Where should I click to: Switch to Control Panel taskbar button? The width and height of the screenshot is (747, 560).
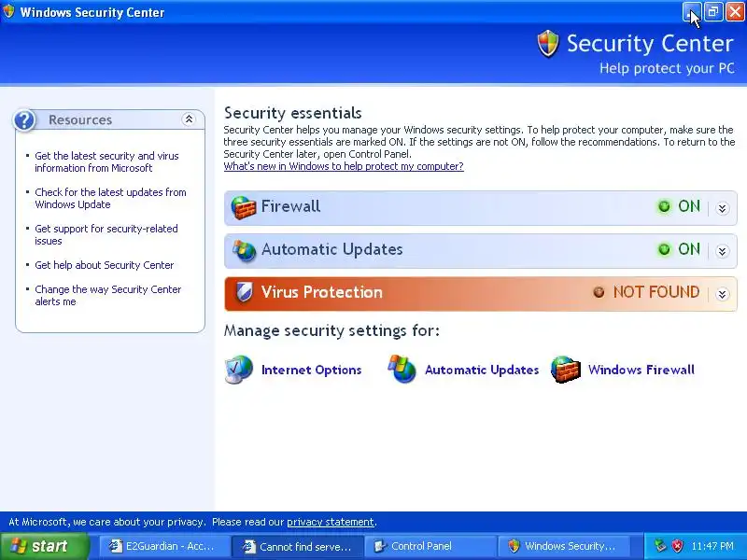[x=430, y=546]
